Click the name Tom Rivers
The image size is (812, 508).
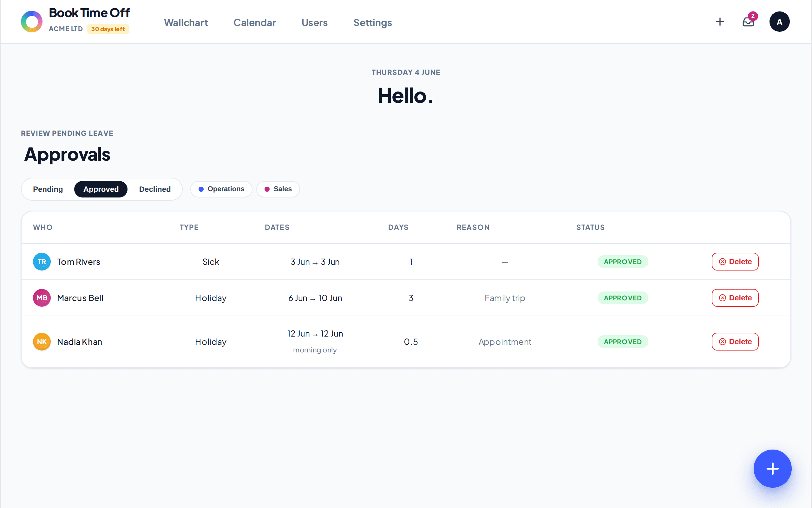(x=79, y=262)
